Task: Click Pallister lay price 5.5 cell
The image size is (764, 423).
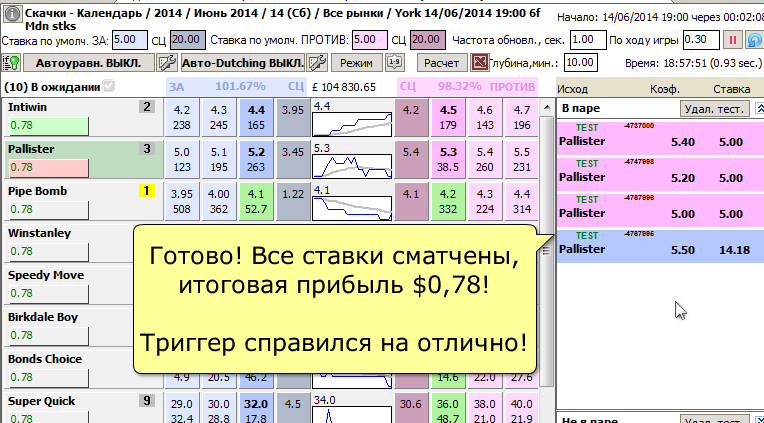Action: (x=522, y=159)
